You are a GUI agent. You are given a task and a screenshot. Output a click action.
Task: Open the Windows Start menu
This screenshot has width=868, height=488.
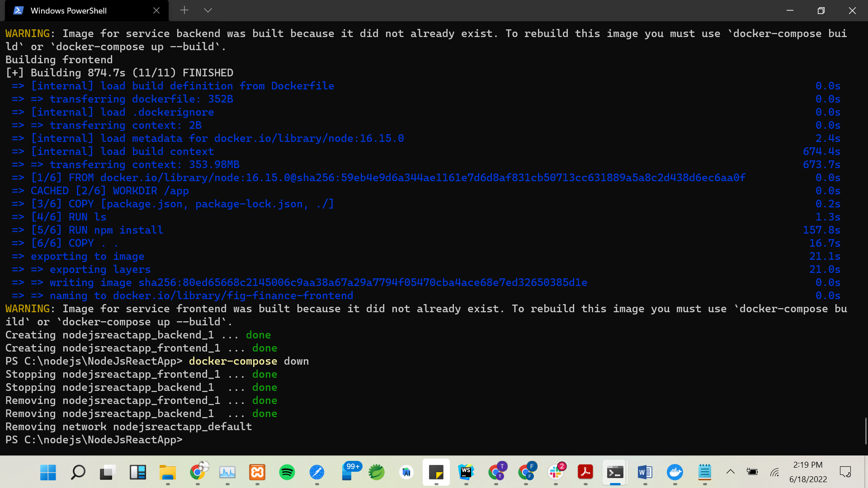tap(48, 472)
